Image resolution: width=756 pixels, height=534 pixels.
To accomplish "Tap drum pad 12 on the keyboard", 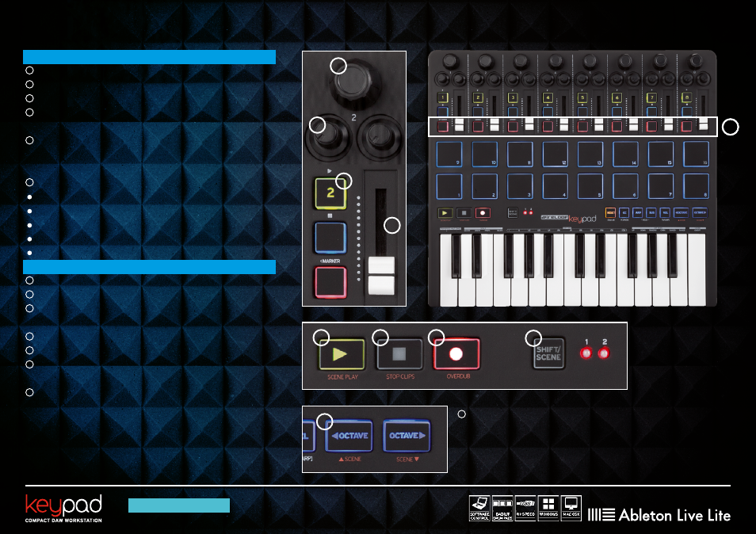I will 555,154.
